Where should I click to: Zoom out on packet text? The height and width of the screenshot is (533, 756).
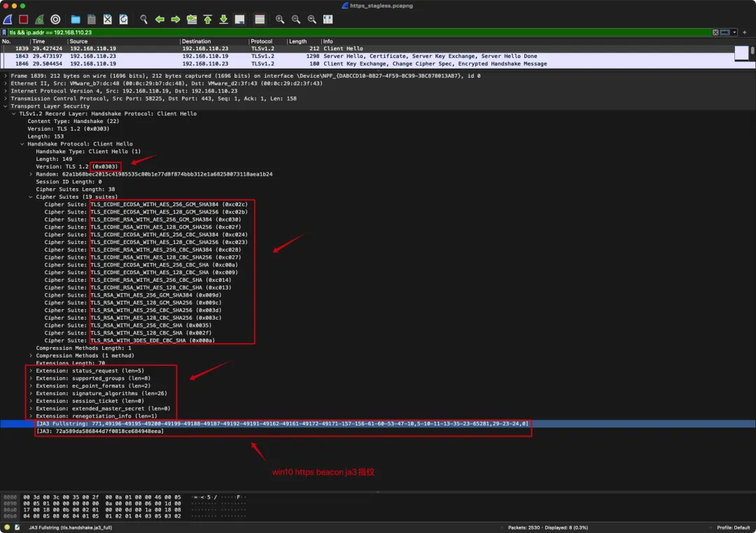pyautogui.click(x=296, y=20)
